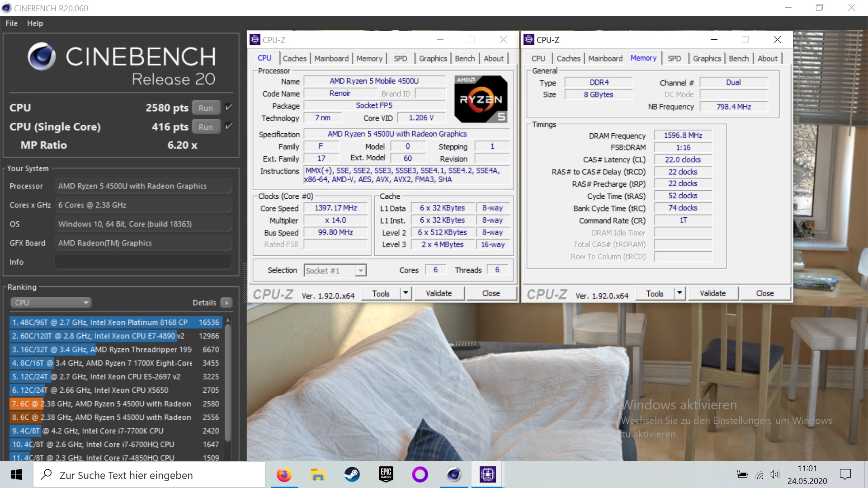Screen dimensions: 868x488
Task: Toggle the CPU Single Core checkbox
Action: (x=229, y=127)
